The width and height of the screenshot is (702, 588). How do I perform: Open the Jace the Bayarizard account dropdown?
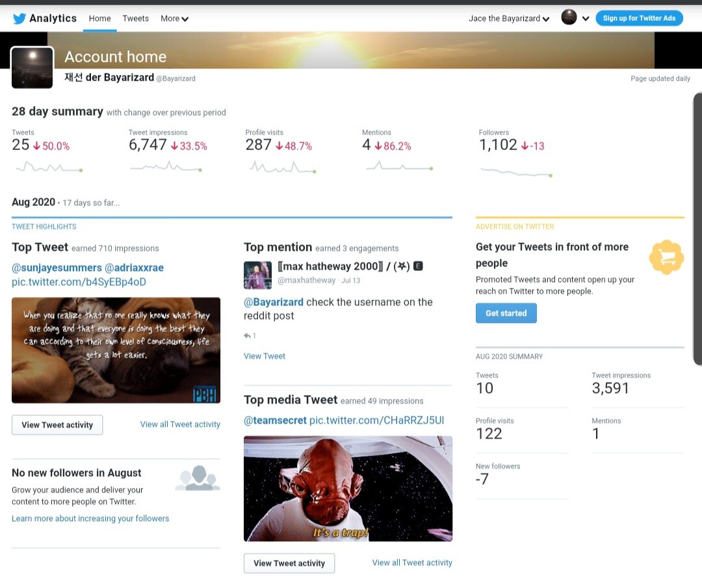click(509, 18)
